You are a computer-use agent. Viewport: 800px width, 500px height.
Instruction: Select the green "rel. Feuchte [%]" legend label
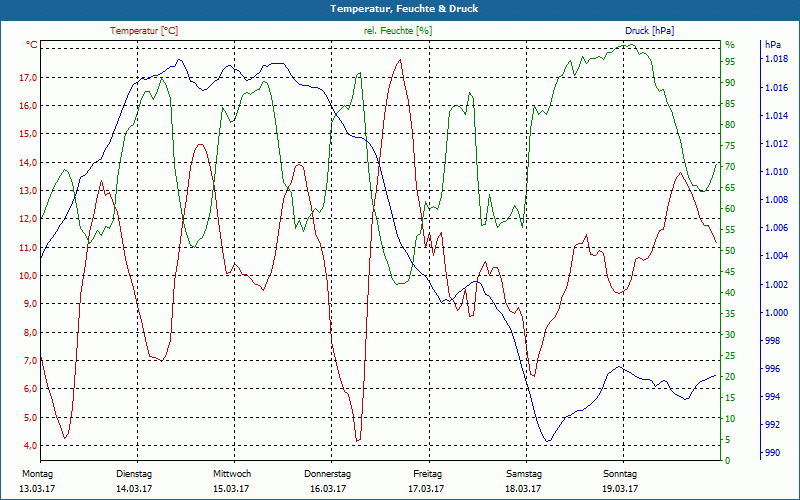coord(397,31)
